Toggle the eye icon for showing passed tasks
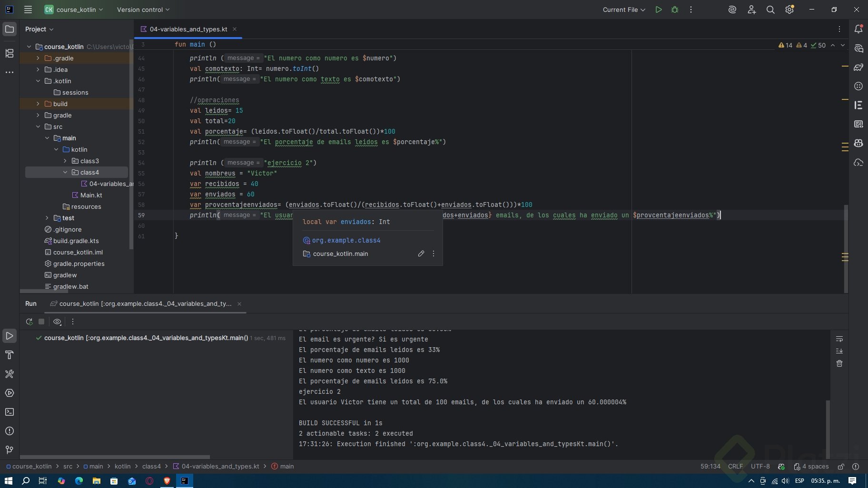This screenshot has height=488, width=868. coord(57,322)
